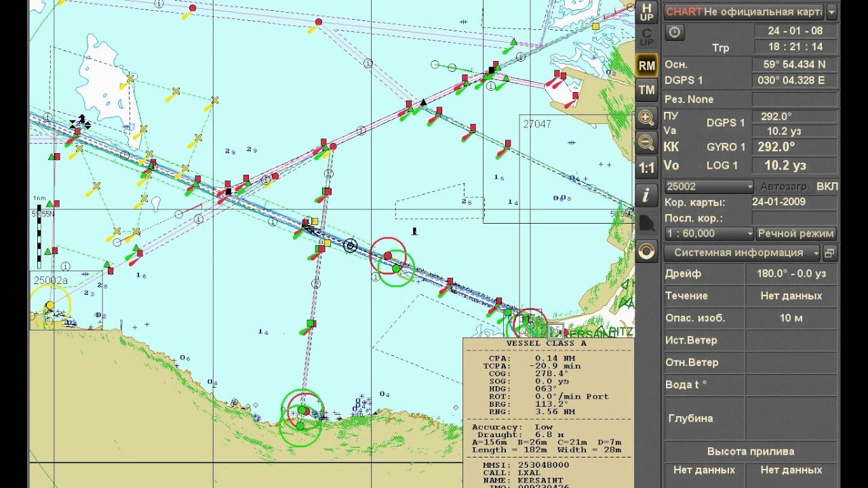Click the Глубина row label
This screenshot has height=488, width=868.
tap(690, 418)
